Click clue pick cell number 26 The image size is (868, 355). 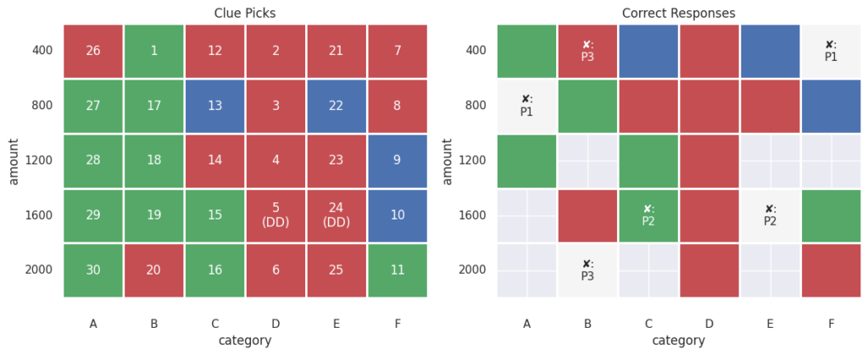pos(93,51)
